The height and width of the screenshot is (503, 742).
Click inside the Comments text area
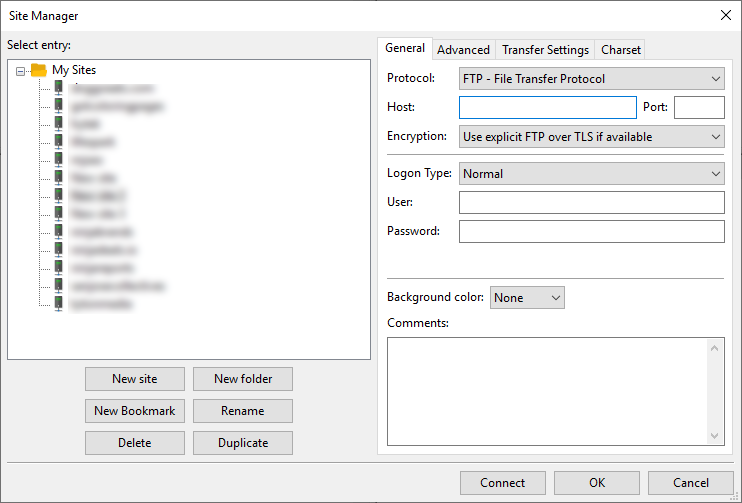[x=547, y=391]
